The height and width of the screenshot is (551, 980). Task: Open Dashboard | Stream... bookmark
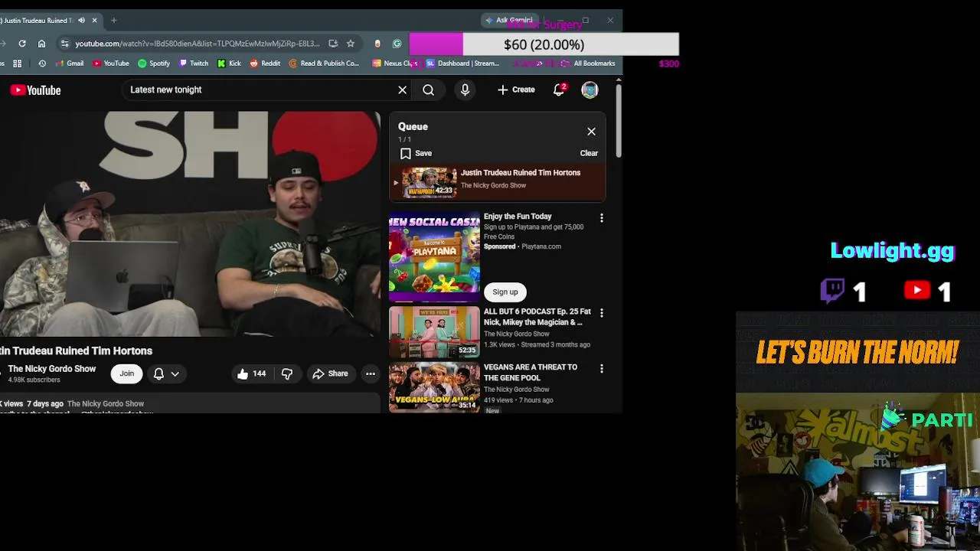pyautogui.click(x=463, y=64)
